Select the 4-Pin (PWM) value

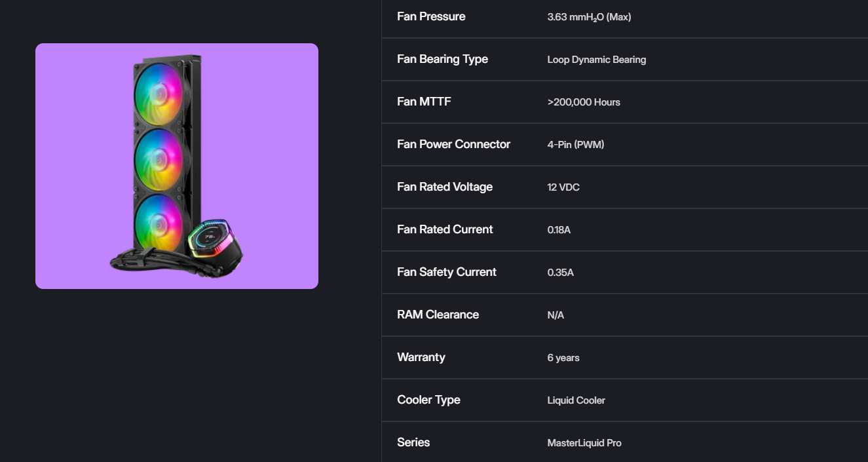pyautogui.click(x=575, y=145)
